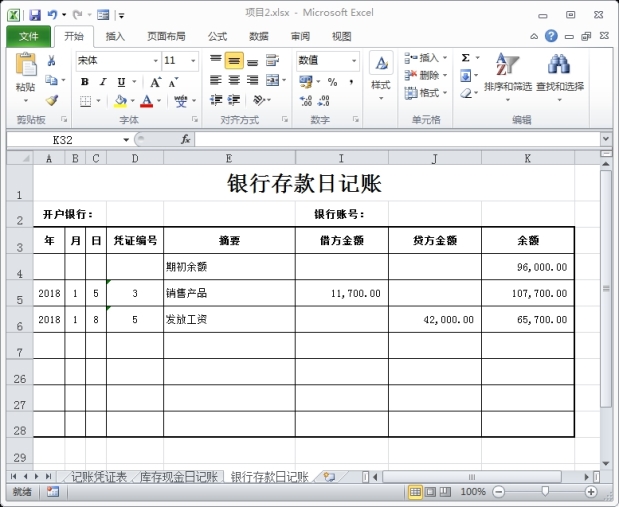619x507 pixels.
Task: Open 查找和选择 find and select
Action: pyautogui.click(x=560, y=77)
